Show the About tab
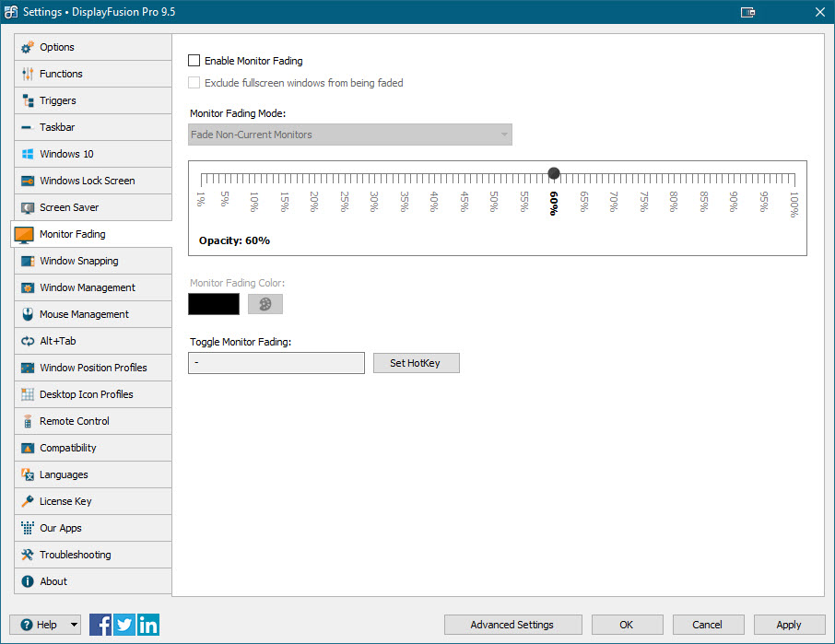Screen dimensions: 835x644 point(93,581)
